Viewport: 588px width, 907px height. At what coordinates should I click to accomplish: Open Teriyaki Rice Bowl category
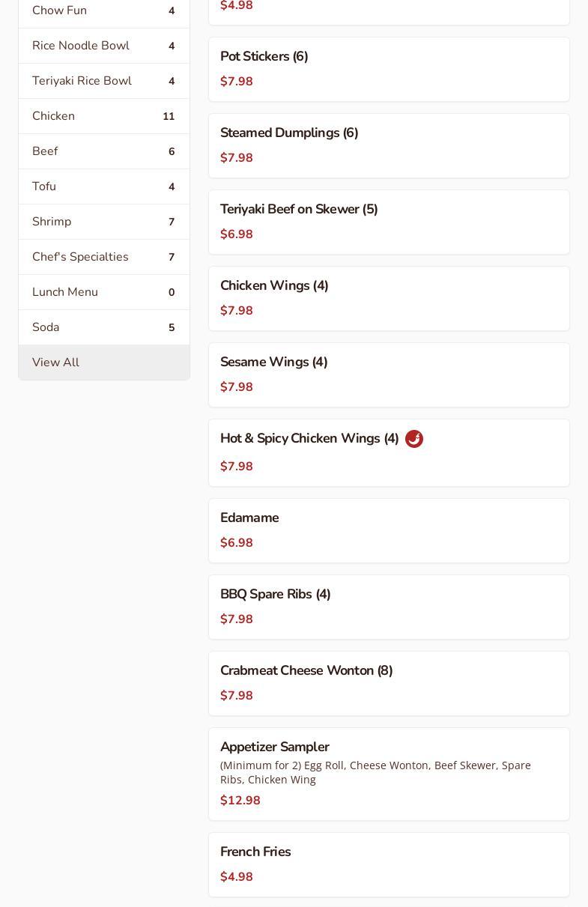click(x=103, y=81)
